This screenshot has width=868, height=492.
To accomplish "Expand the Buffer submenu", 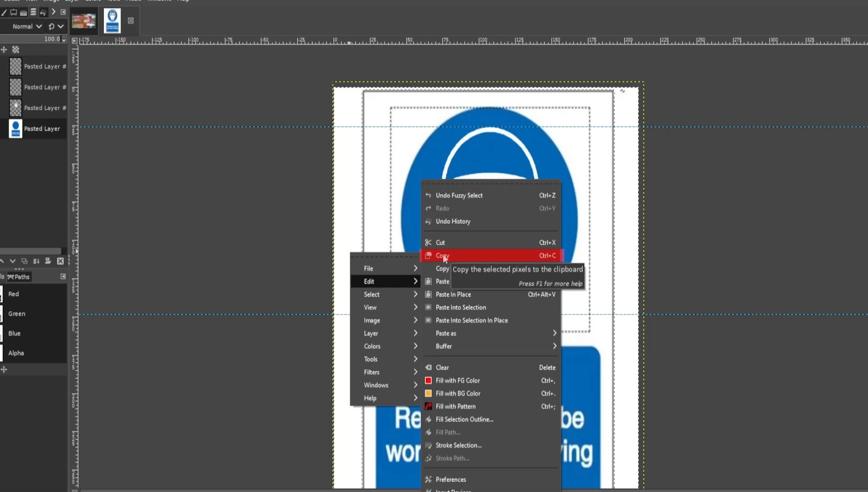I will pos(491,347).
